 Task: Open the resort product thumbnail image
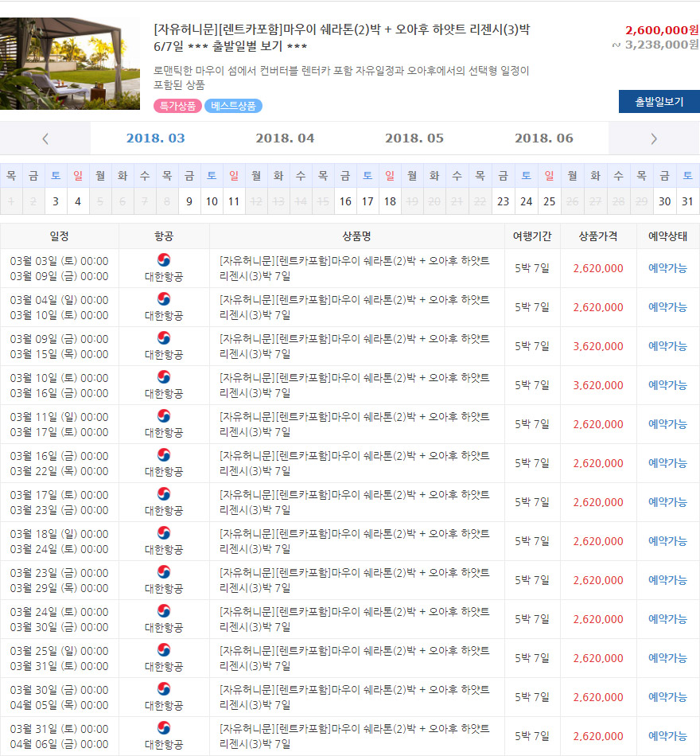(70, 64)
